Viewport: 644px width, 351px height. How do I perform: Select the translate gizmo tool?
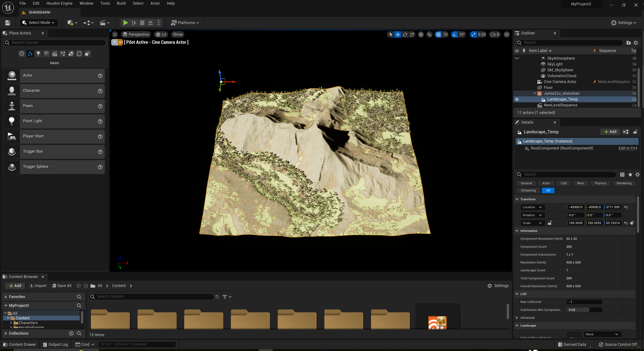tap(398, 35)
